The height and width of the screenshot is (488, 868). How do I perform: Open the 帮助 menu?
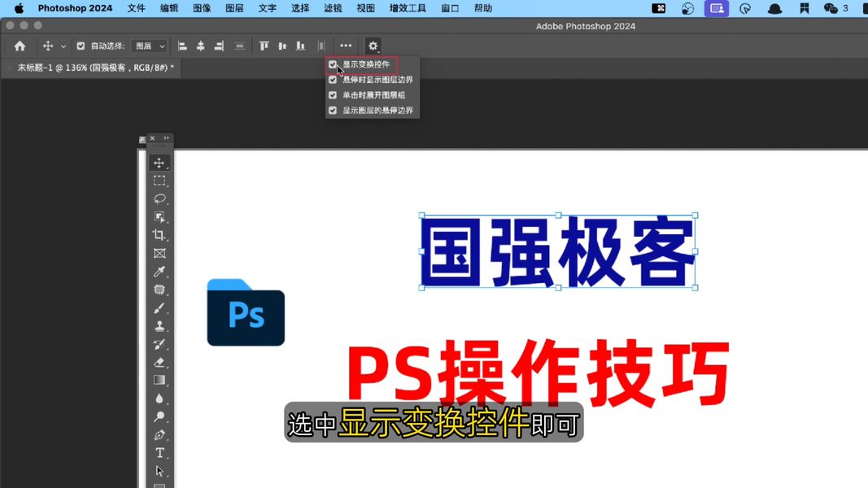(x=482, y=8)
